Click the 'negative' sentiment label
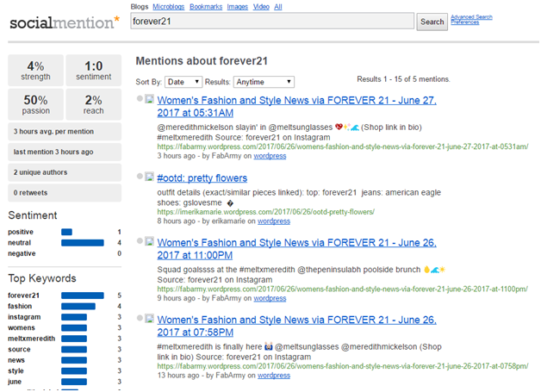This screenshot has width=541, height=392. coord(22,253)
